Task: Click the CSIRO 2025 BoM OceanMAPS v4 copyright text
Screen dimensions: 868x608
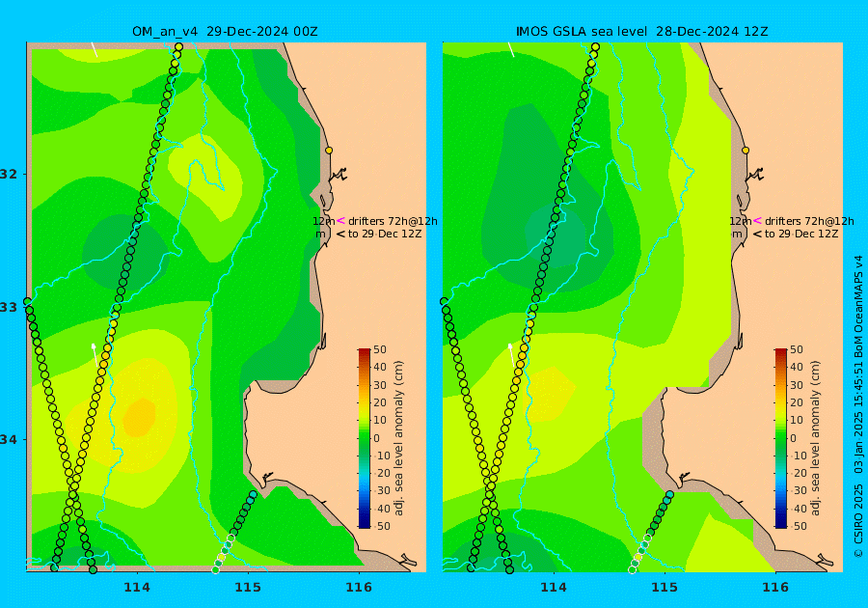Action: pos(858,406)
